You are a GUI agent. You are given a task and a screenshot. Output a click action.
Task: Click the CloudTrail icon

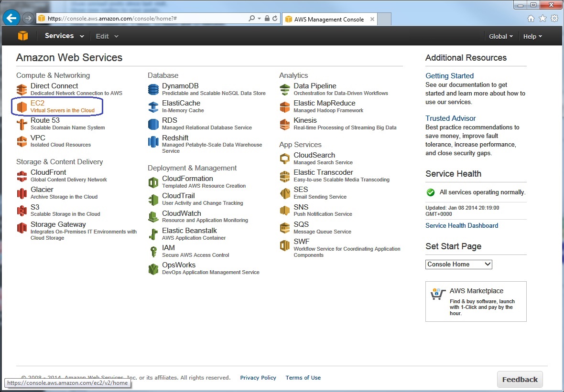pos(153,200)
